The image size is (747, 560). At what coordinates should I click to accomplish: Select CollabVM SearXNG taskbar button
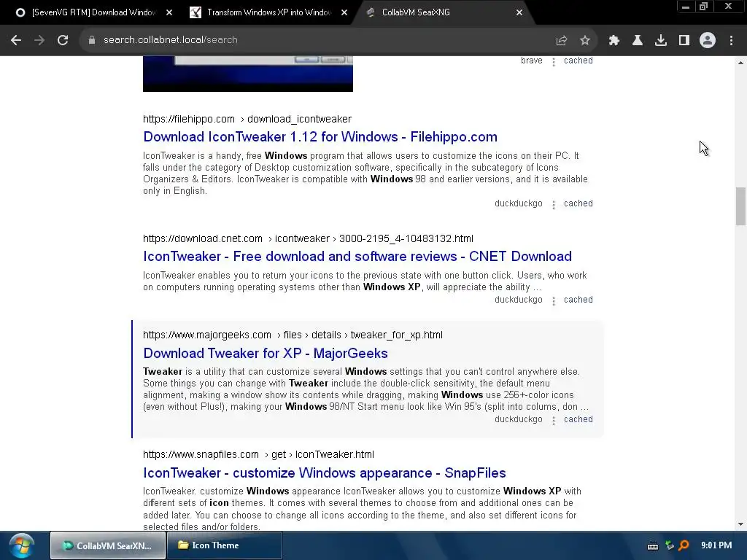pyautogui.click(x=108, y=545)
